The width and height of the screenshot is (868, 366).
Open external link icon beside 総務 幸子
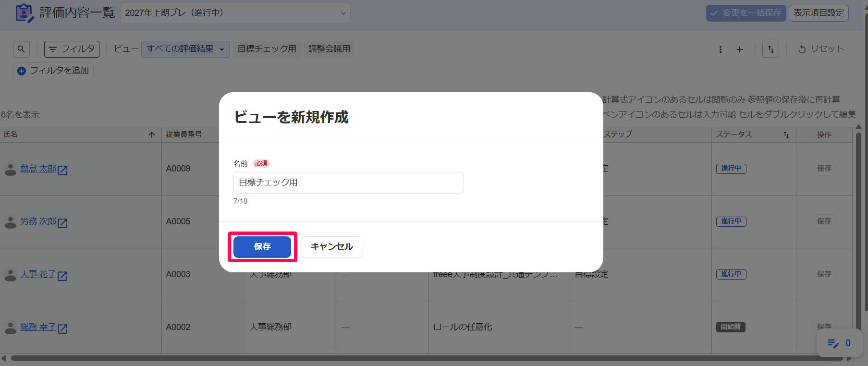coord(62,329)
